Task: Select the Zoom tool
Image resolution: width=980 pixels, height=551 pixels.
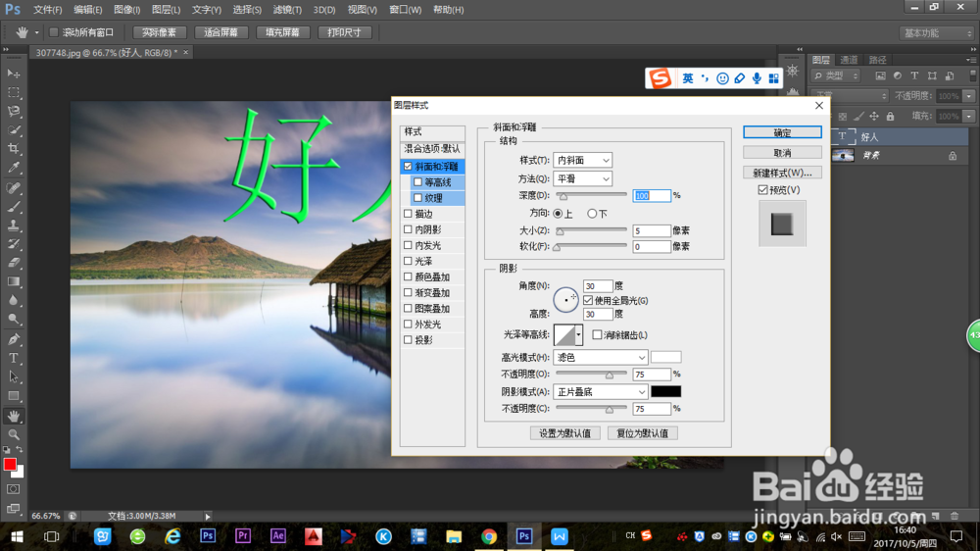Action: (x=13, y=434)
